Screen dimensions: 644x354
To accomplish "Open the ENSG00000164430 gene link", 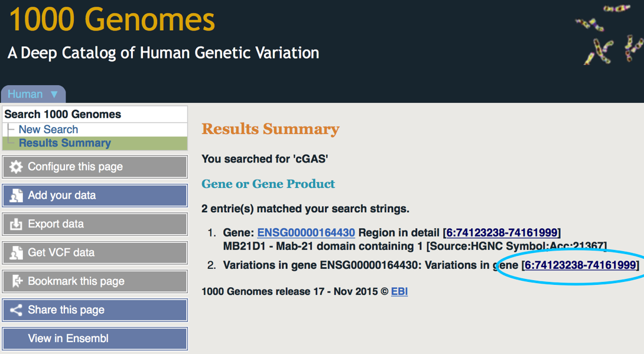I will [306, 232].
